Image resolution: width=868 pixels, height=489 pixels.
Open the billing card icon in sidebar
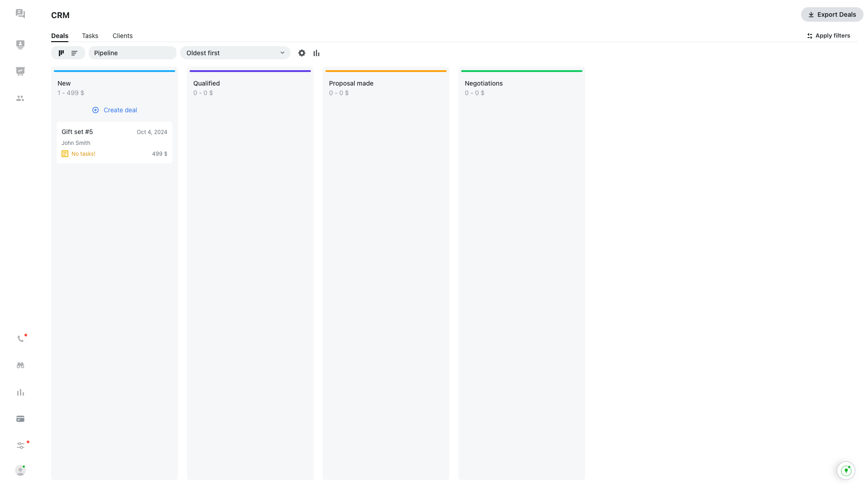[x=20, y=419]
